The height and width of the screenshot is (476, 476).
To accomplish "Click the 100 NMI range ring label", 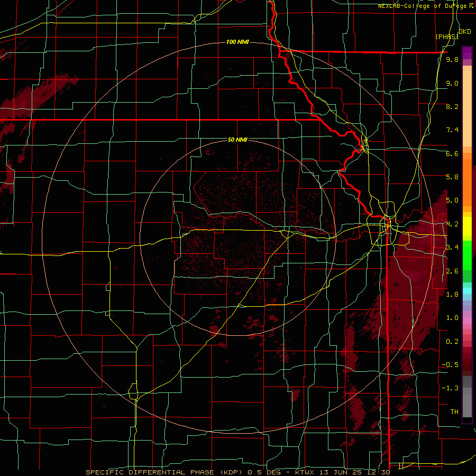I will pos(237,42).
